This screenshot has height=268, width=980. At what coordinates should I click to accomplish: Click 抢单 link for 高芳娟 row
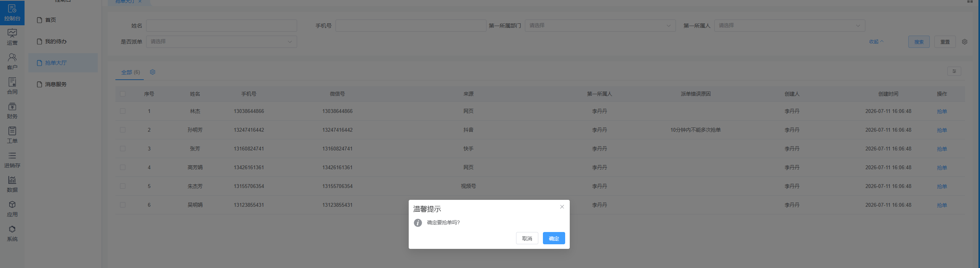(942, 168)
